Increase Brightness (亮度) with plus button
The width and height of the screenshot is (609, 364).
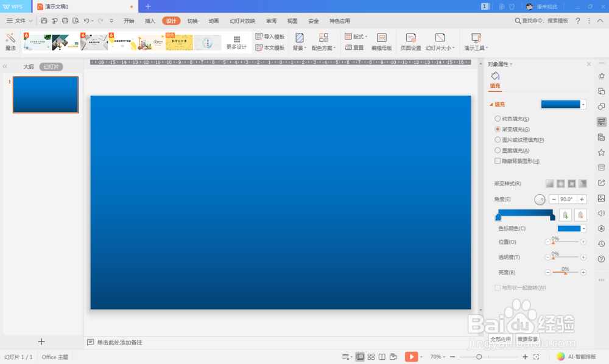pyautogui.click(x=583, y=273)
